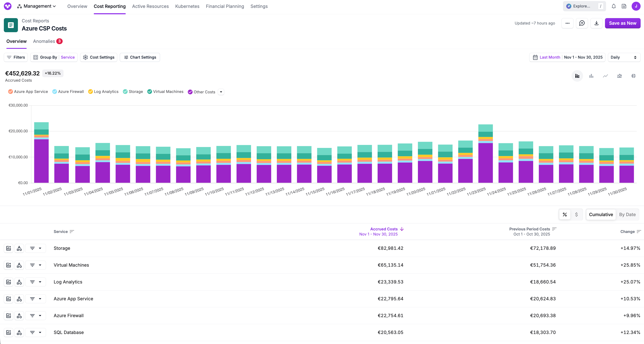Viewport: 644px width, 344px height.
Task: Select the By Date table mode
Action: pos(627,214)
